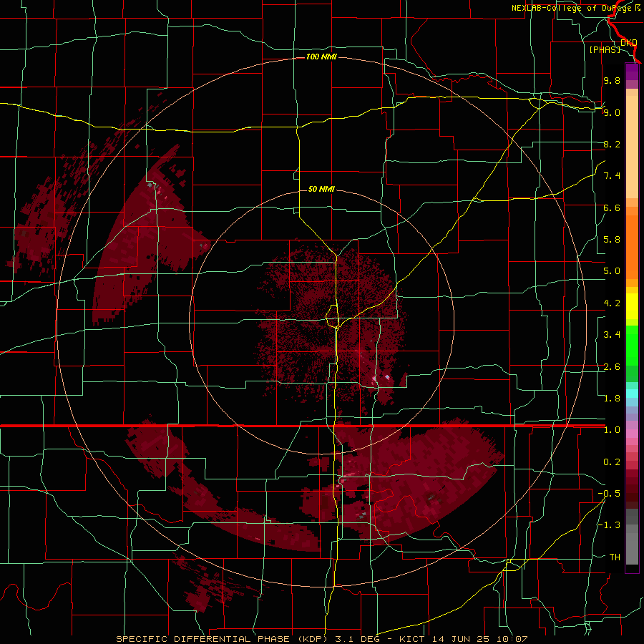Click the 3.4 scale label
This screenshot has width=644, height=644.
coord(612,335)
